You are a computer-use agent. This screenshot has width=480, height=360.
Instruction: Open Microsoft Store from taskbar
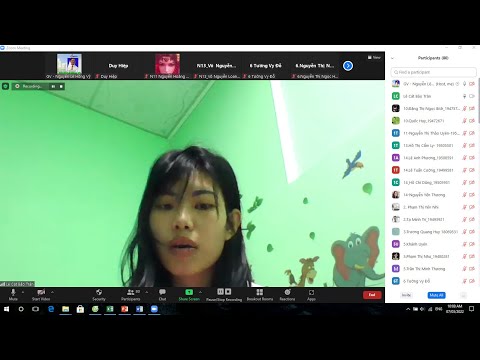pos(80,309)
